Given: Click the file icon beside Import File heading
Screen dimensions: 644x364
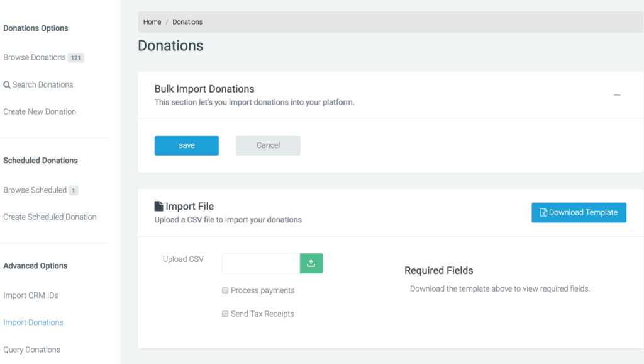Looking at the screenshot, I should tap(158, 205).
